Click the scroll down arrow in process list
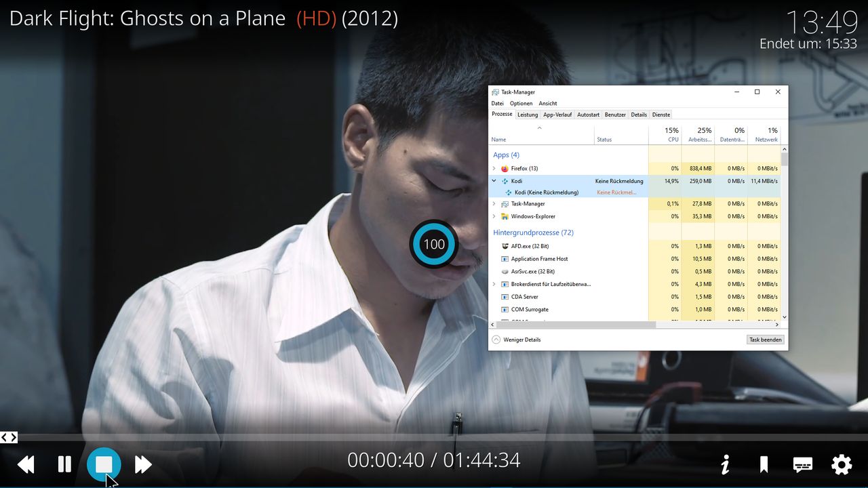Viewport: 868px width, 488px height. (785, 317)
